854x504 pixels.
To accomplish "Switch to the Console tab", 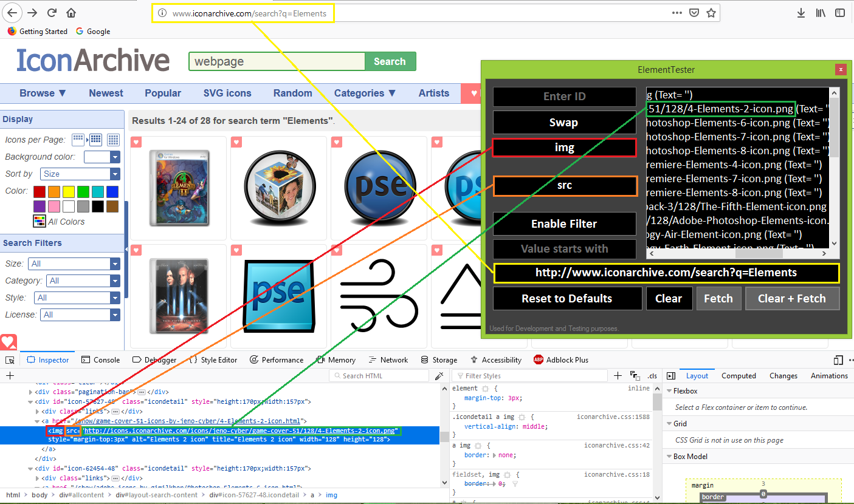I will (x=100, y=359).
